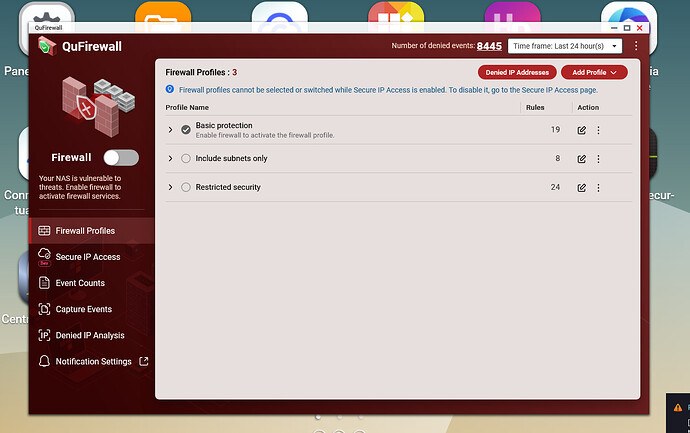690x433 pixels.
Task: Open Notification Settings from the sidebar
Action: click(x=92, y=361)
